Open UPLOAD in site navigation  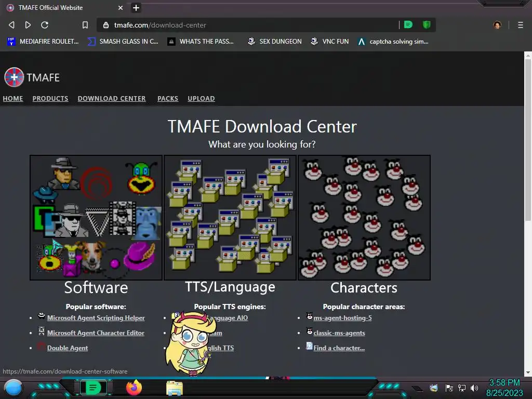(x=201, y=98)
